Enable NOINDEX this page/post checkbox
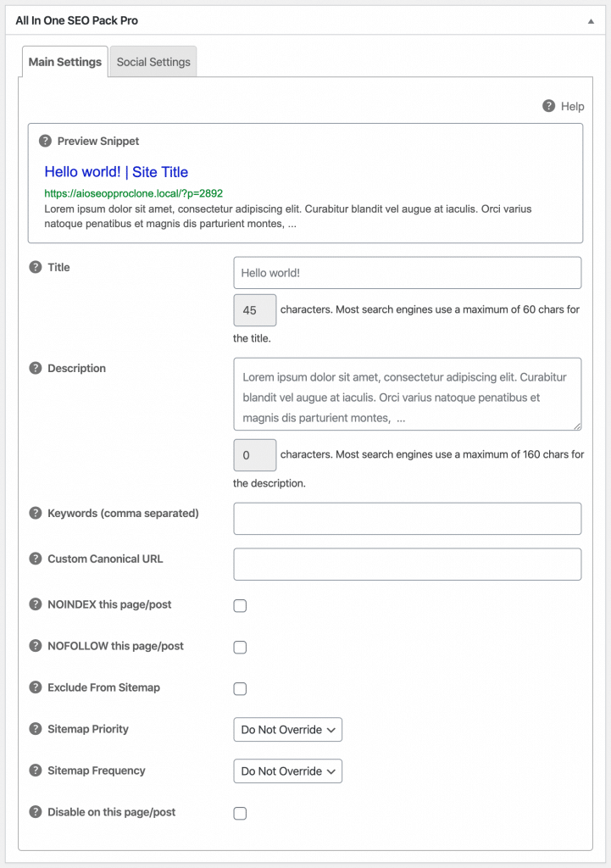611x868 pixels. point(240,605)
